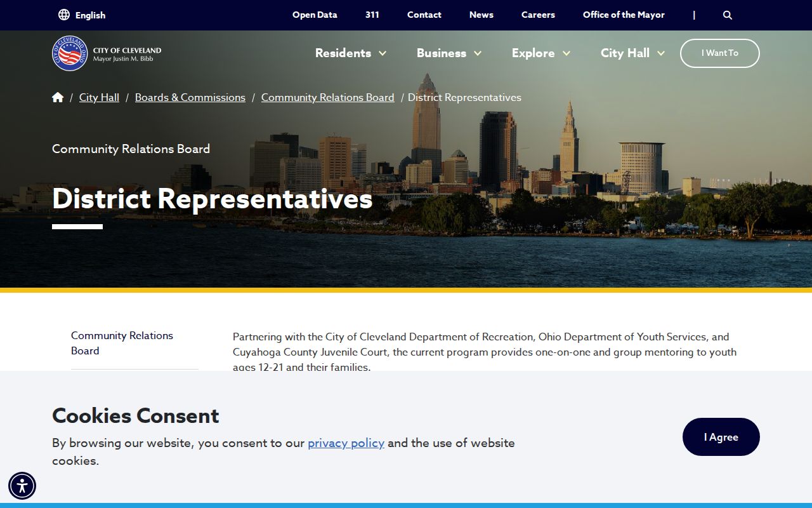Click the search magnifier icon
The height and width of the screenshot is (508, 812).
click(x=728, y=15)
